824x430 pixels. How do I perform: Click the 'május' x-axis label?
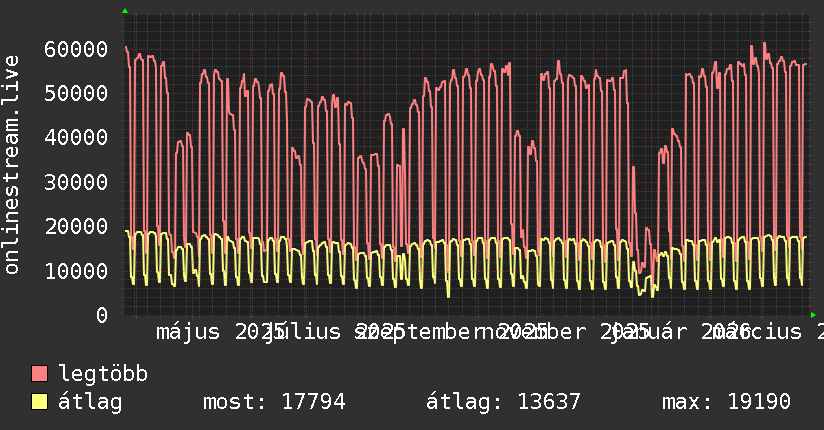(188, 332)
